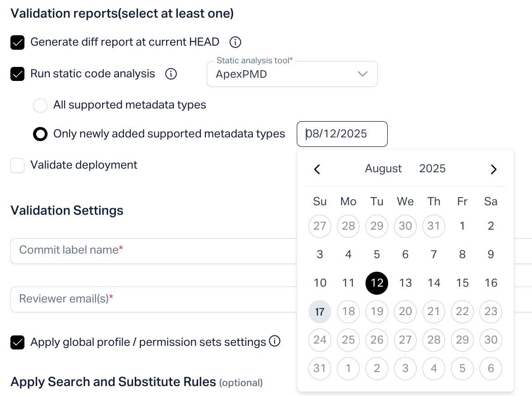Choose August 1 in the date picker

tap(462, 226)
